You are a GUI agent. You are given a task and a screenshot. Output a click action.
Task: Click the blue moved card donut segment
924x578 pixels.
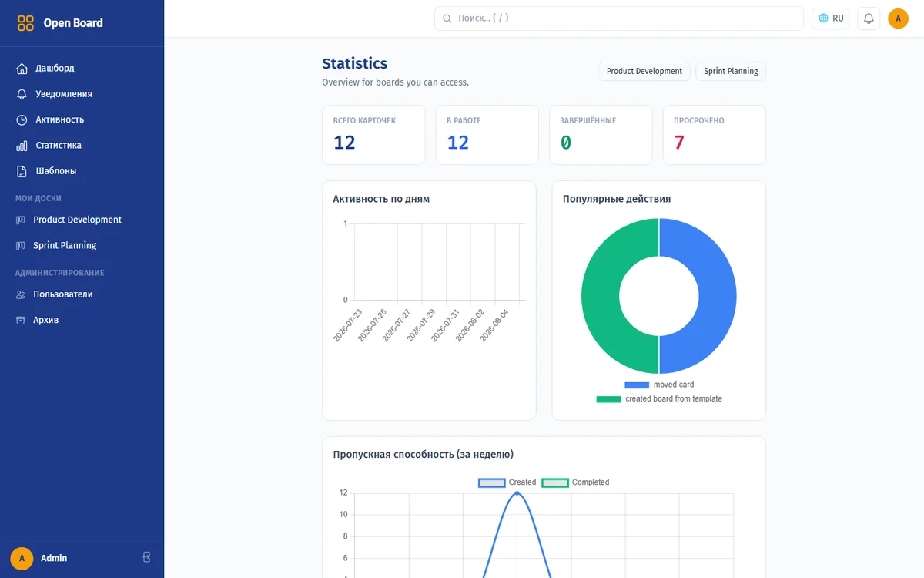(718, 297)
